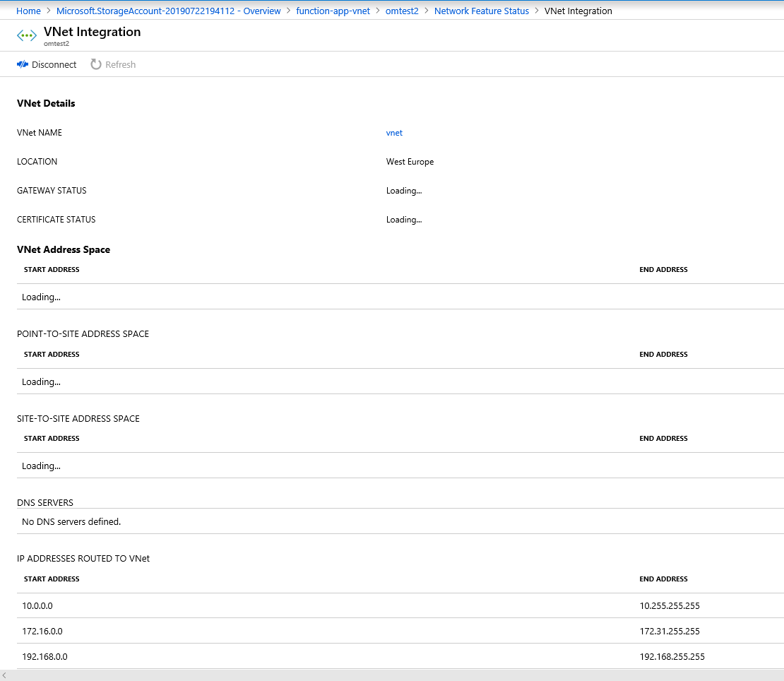This screenshot has height=681, width=784.
Task: Select the 172.16.0.0 address entry
Action: 42,631
